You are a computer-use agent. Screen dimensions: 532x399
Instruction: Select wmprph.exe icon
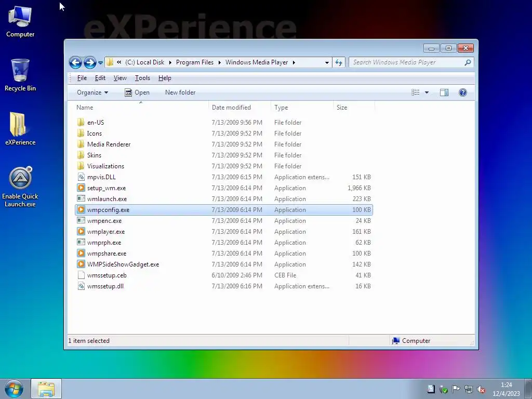tap(81, 242)
